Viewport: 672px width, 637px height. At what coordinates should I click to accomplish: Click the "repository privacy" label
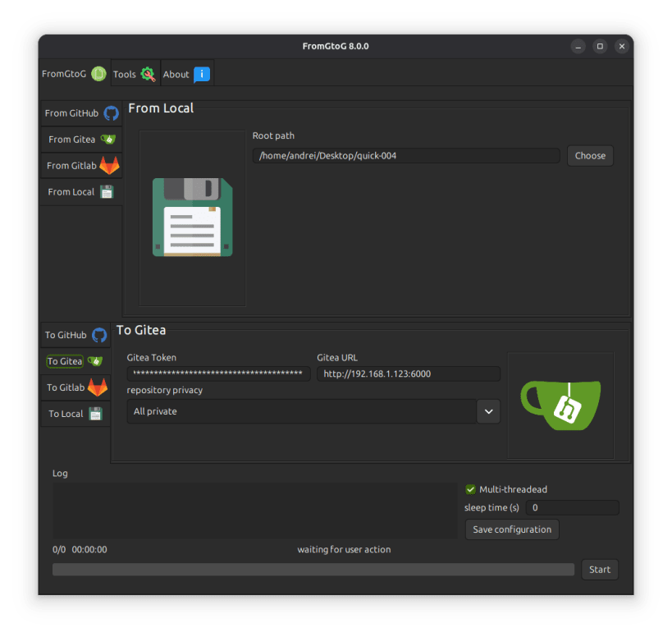click(x=165, y=390)
